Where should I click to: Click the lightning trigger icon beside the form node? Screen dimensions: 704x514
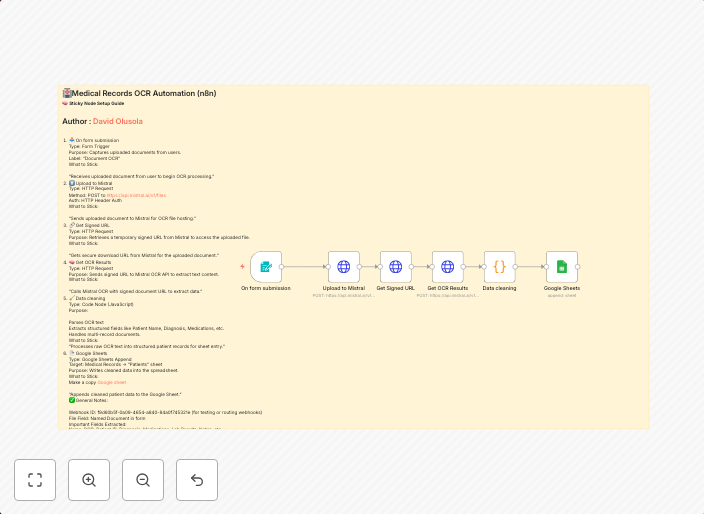[242, 267]
